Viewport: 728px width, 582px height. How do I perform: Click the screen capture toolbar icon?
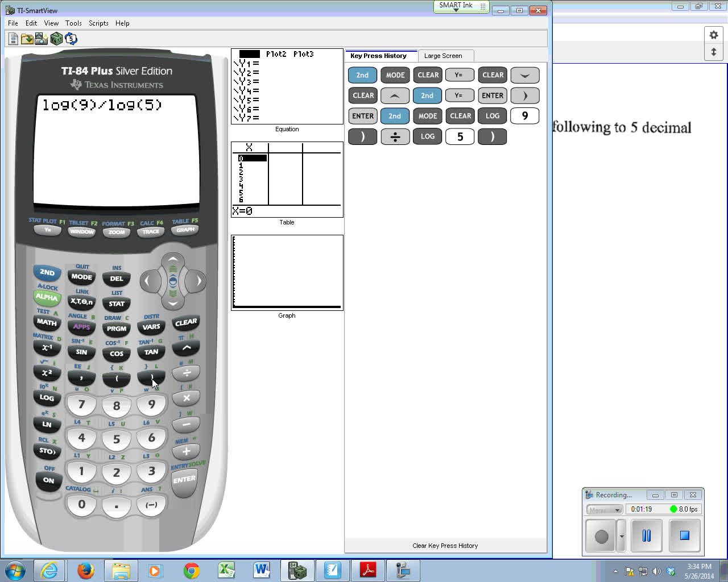point(42,39)
